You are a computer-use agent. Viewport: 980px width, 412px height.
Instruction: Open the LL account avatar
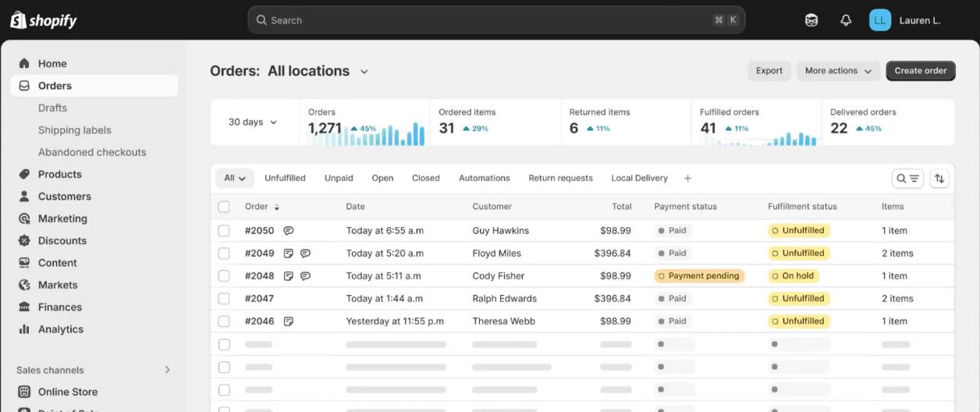tap(880, 20)
